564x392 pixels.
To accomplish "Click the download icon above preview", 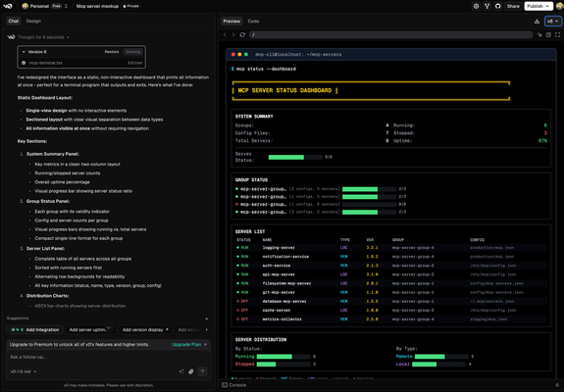I will click(x=537, y=22).
